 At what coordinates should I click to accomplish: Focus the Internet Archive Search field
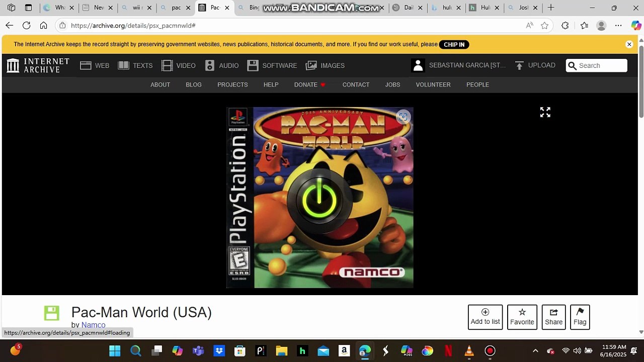(x=597, y=65)
